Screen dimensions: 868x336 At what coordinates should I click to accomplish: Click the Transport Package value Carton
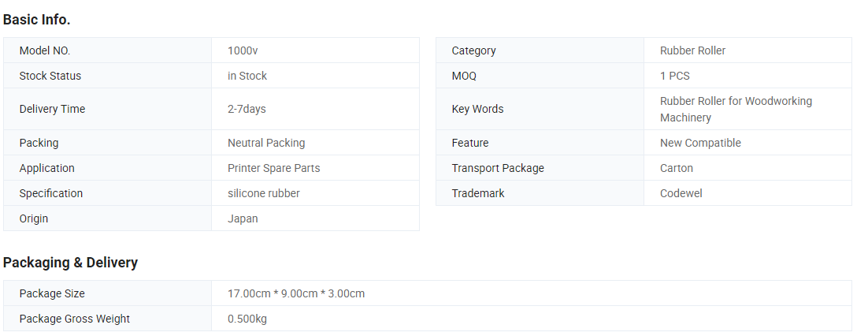click(x=677, y=168)
